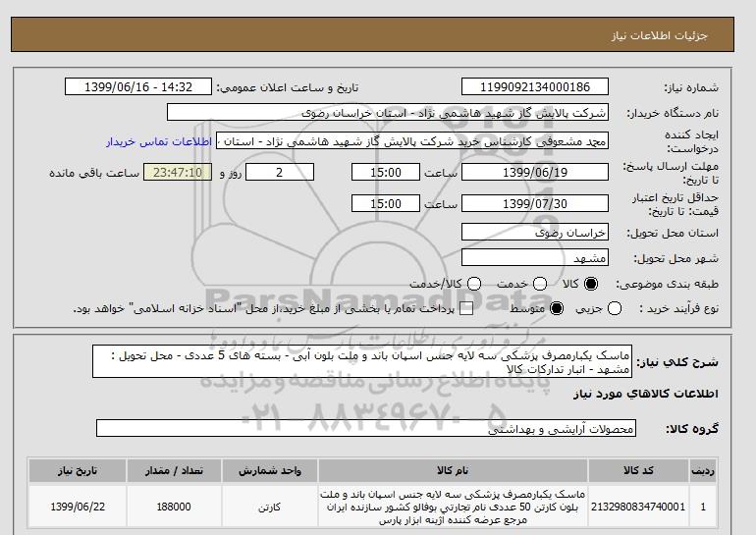Click row number cell 1
Image resolution: width=756 pixels, height=535 pixels.
pyautogui.click(x=703, y=507)
